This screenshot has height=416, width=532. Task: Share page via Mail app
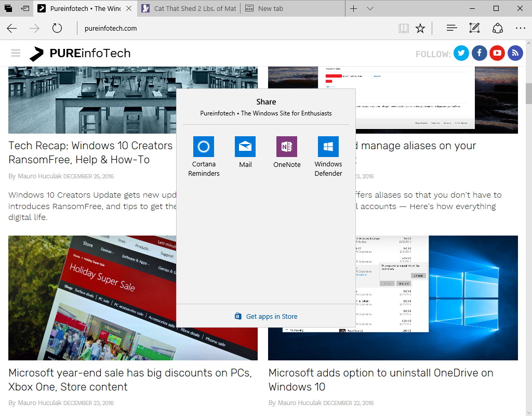[245, 152]
